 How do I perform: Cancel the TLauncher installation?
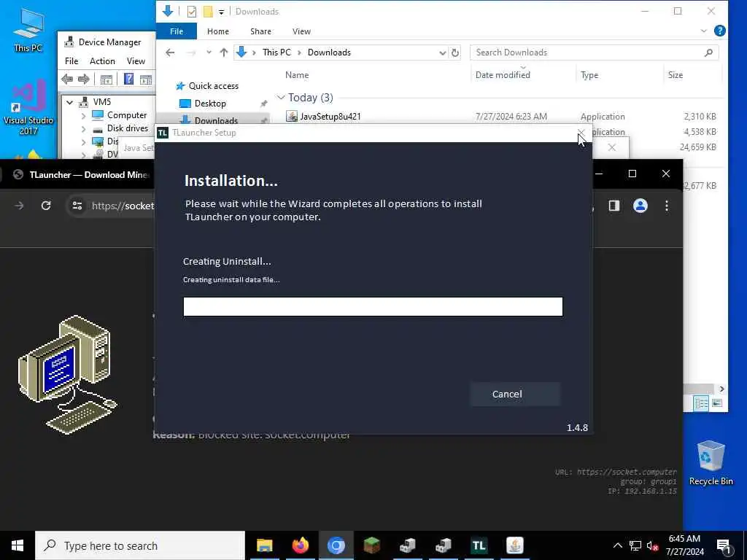tap(514, 394)
